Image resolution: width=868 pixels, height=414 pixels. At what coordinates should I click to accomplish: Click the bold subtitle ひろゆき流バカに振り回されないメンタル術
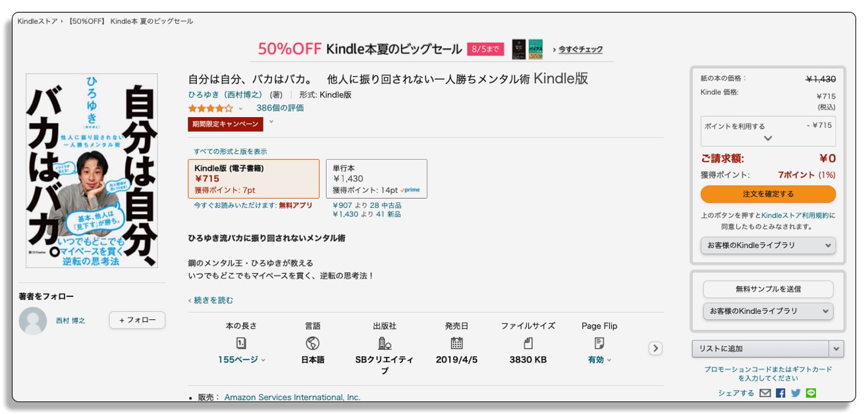[x=267, y=238]
